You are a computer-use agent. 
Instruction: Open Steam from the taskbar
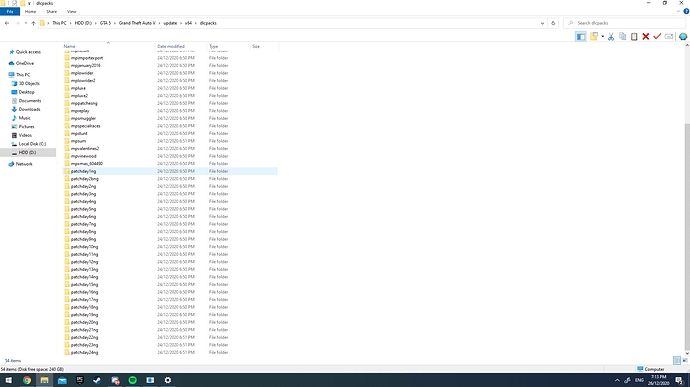point(97,380)
